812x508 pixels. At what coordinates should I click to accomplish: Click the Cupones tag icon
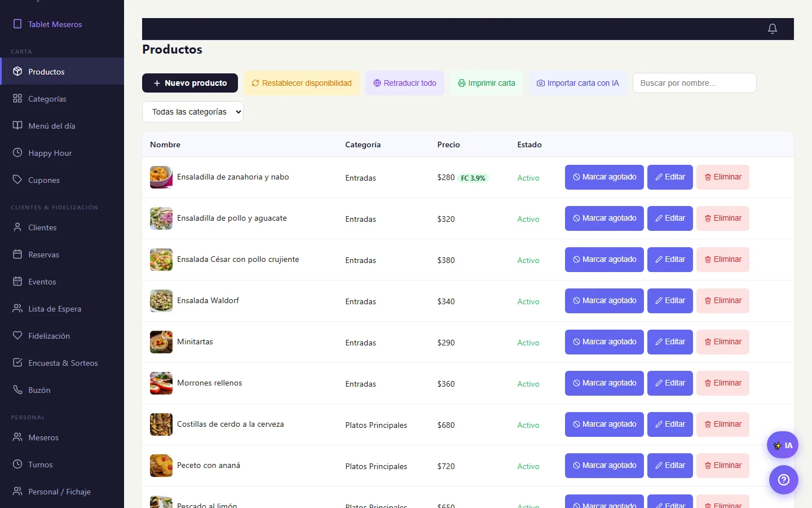coord(17,179)
